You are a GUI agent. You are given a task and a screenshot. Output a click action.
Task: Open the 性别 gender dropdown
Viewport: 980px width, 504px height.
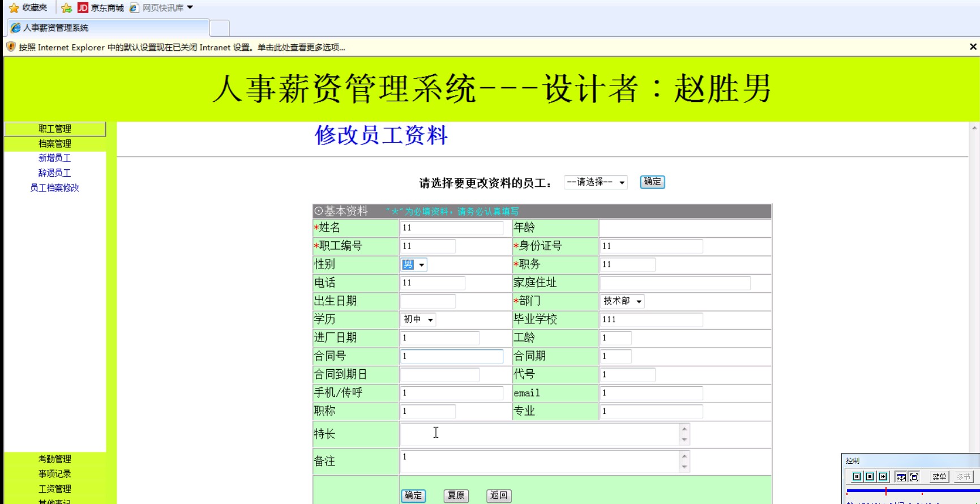tap(413, 264)
